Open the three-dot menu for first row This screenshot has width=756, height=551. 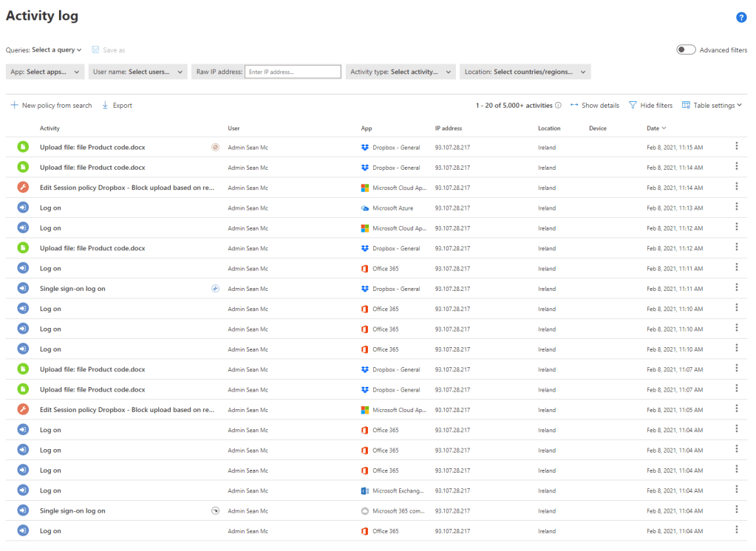click(736, 146)
